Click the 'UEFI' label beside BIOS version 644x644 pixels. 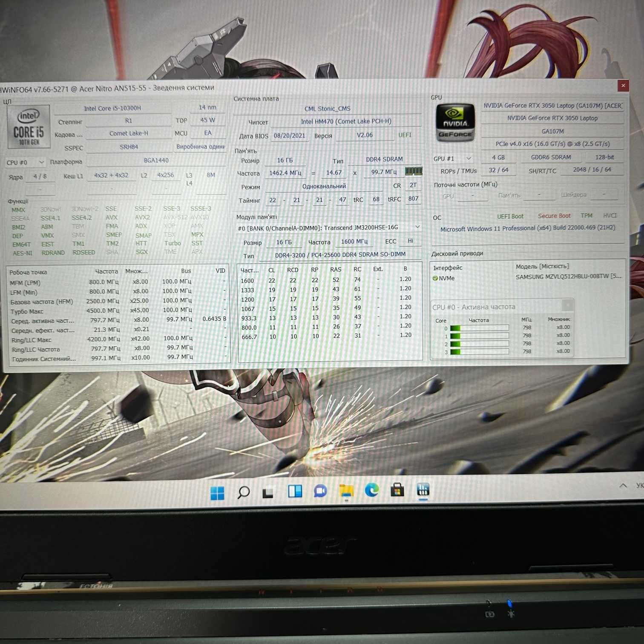click(x=405, y=135)
